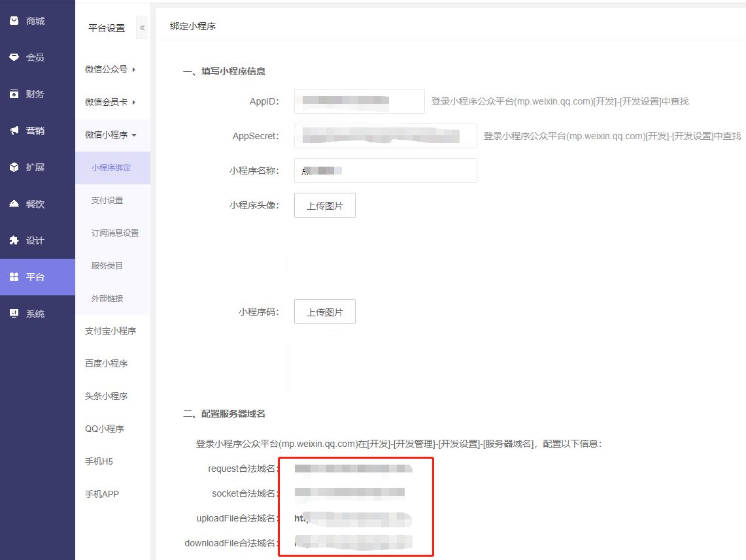Select 订阅消息设置 in the submenu
The width and height of the screenshot is (746, 560).
115,233
